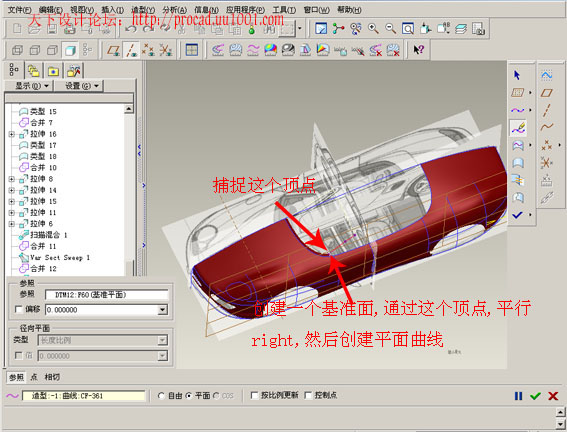Screen dimensions: 567x432
Task: Click the zoom out magnifier icon
Action: tap(391, 29)
